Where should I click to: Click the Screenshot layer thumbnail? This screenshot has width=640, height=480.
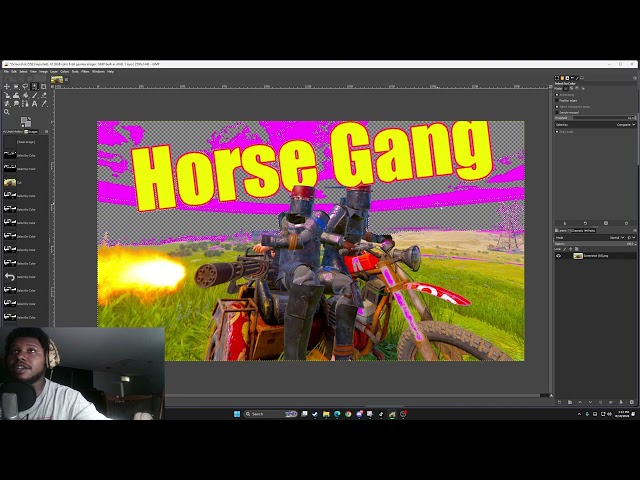578,256
